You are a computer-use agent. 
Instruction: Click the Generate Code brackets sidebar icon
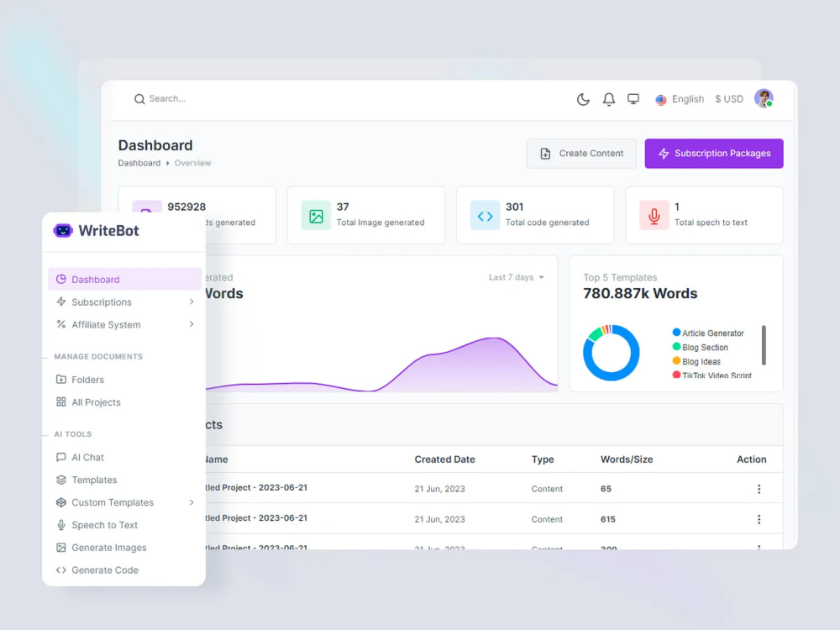coord(61,570)
